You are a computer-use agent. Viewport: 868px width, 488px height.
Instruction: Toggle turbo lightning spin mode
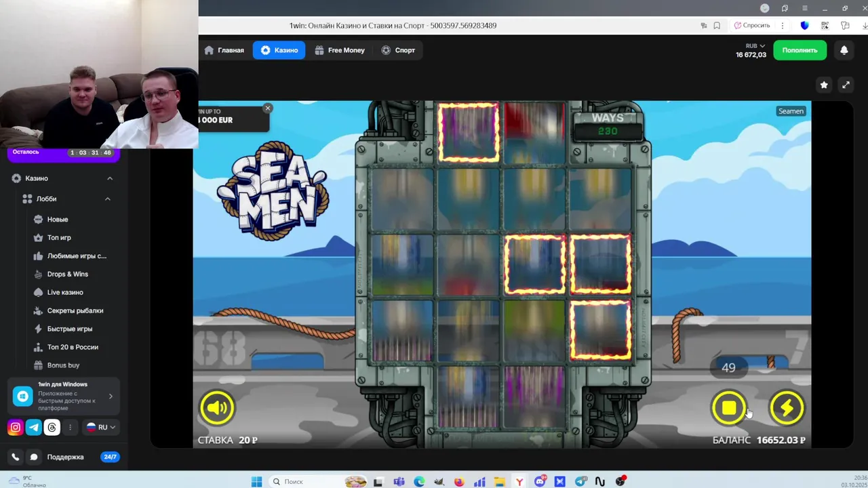click(x=787, y=407)
